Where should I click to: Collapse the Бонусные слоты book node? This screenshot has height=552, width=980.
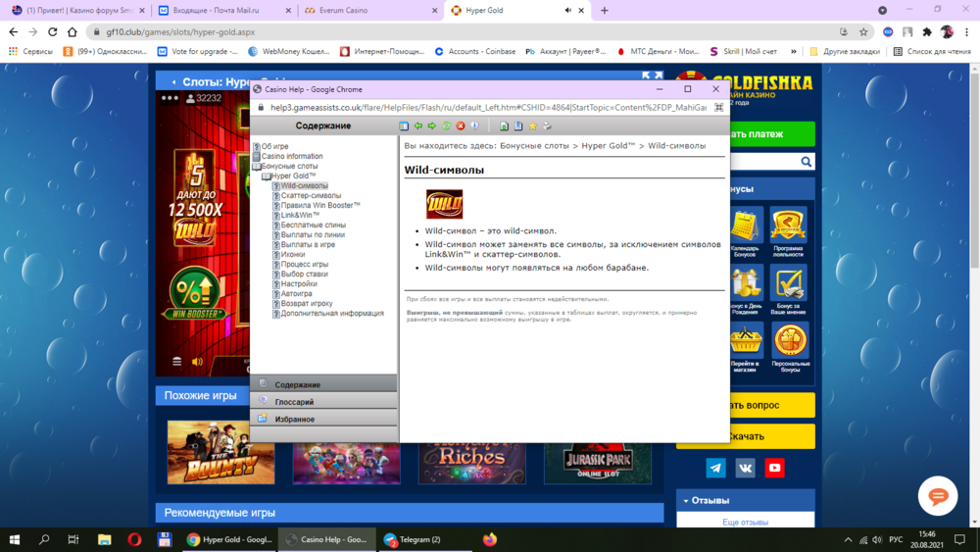tap(256, 167)
